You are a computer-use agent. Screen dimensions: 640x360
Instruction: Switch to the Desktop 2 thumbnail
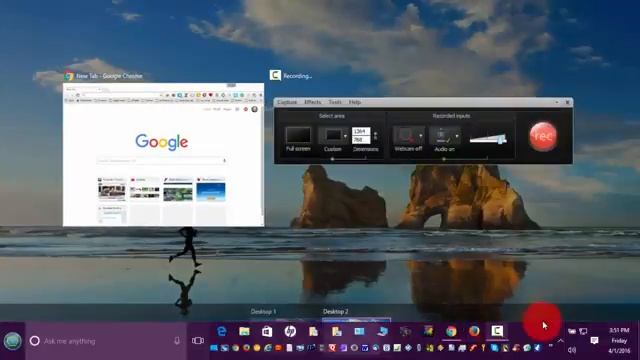[356, 316]
